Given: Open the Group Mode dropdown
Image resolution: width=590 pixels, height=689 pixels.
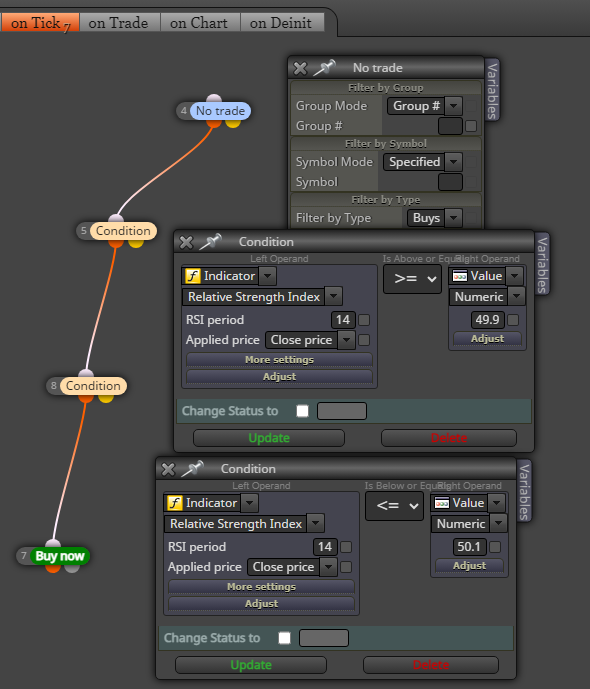Looking at the screenshot, I should pyautogui.click(x=424, y=106).
